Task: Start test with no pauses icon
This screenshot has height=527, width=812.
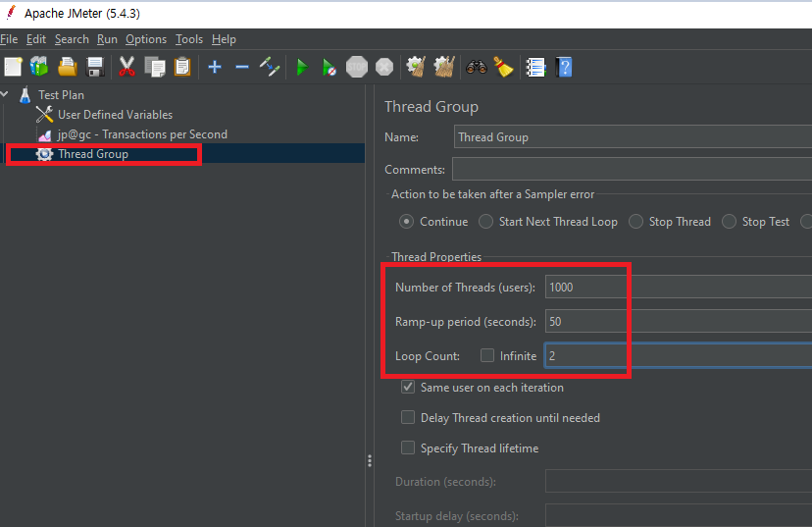Action: click(x=329, y=67)
